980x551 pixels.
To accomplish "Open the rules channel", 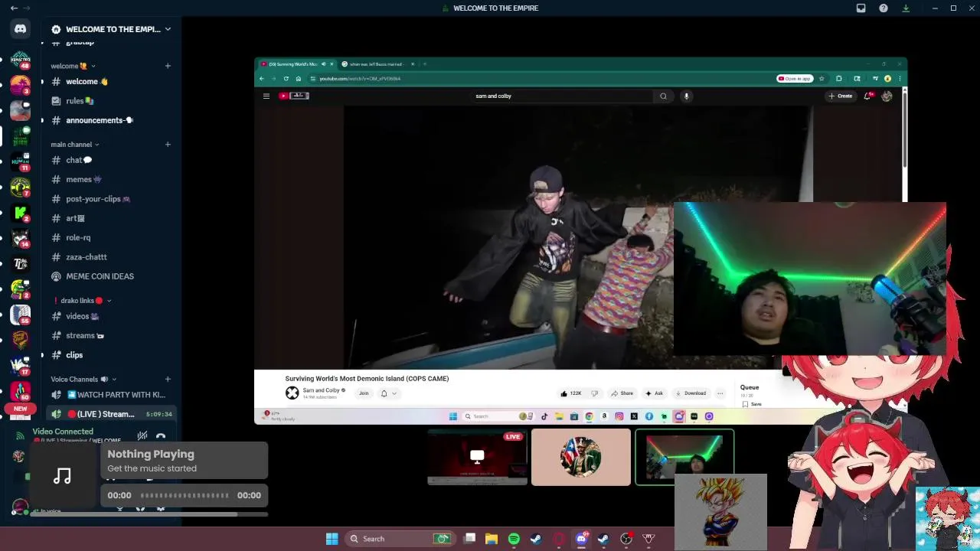I will [111, 101].
